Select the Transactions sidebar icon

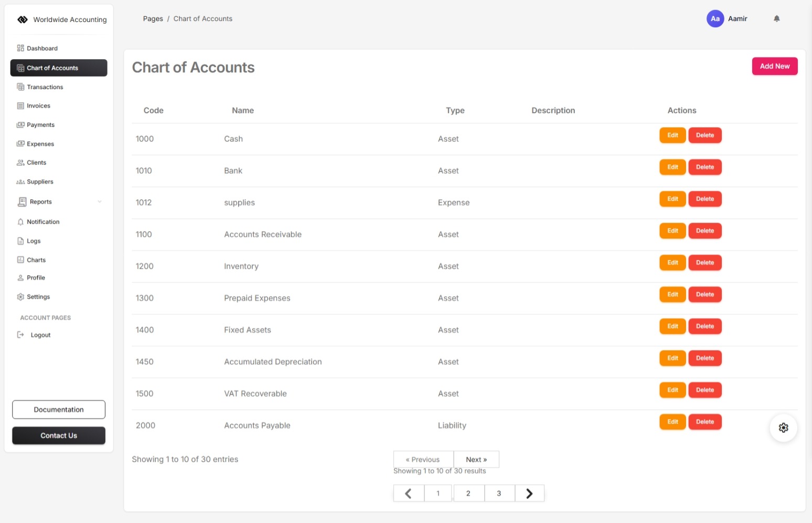tap(20, 86)
